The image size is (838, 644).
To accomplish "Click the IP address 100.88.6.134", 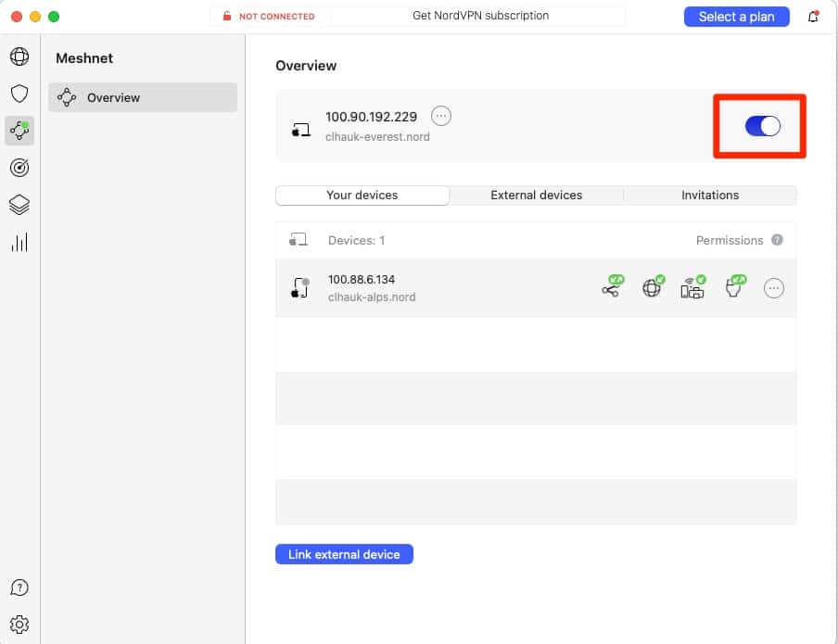I will click(x=362, y=280).
